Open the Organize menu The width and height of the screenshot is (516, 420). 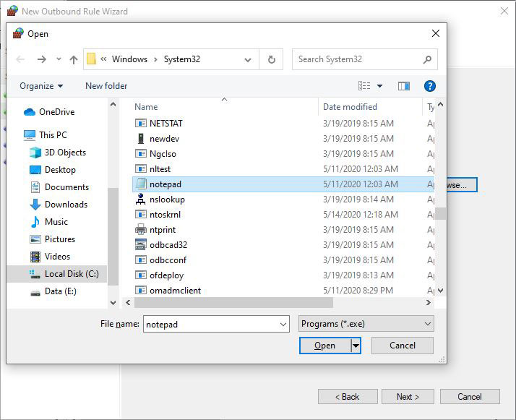41,86
